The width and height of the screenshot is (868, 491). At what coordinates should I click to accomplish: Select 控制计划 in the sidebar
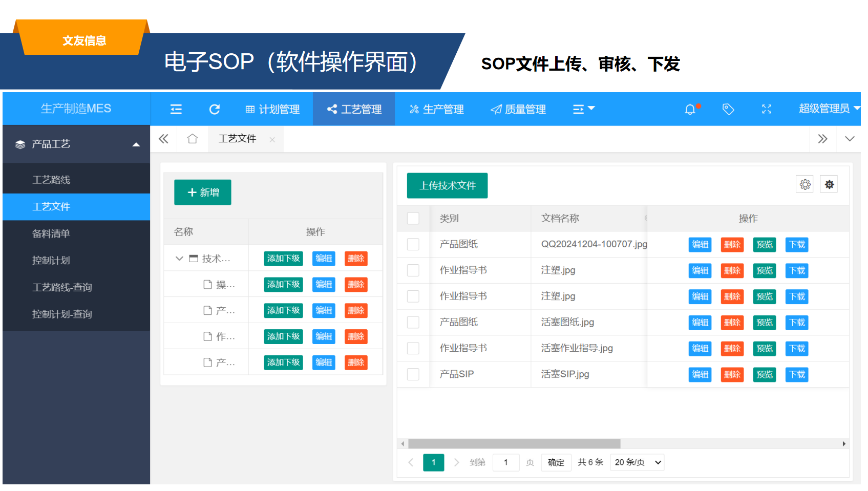pos(51,260)
